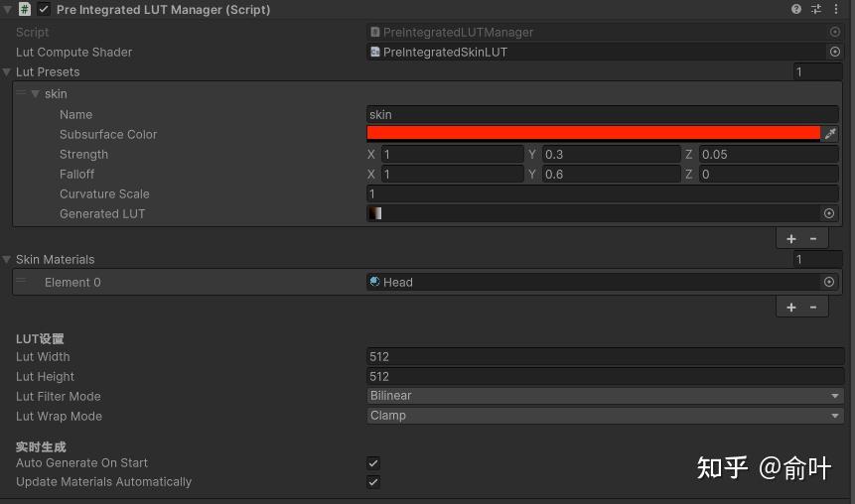Click the 'Falloff' label

tap(76, 175)
